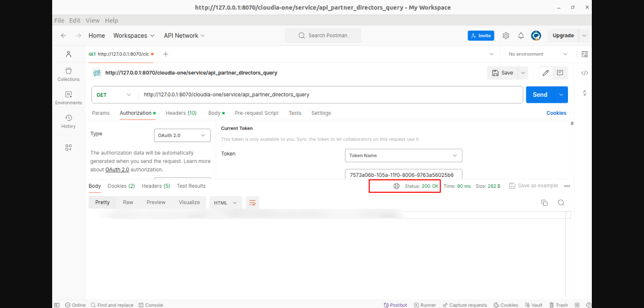
Task: Click the Send button
Action: 540,95
